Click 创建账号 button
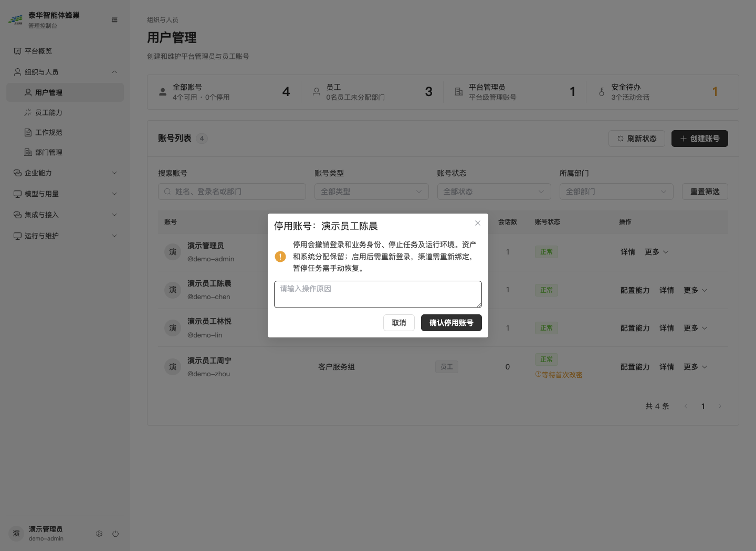Screen dimensions: 756x551 click(x=700, y=139)
